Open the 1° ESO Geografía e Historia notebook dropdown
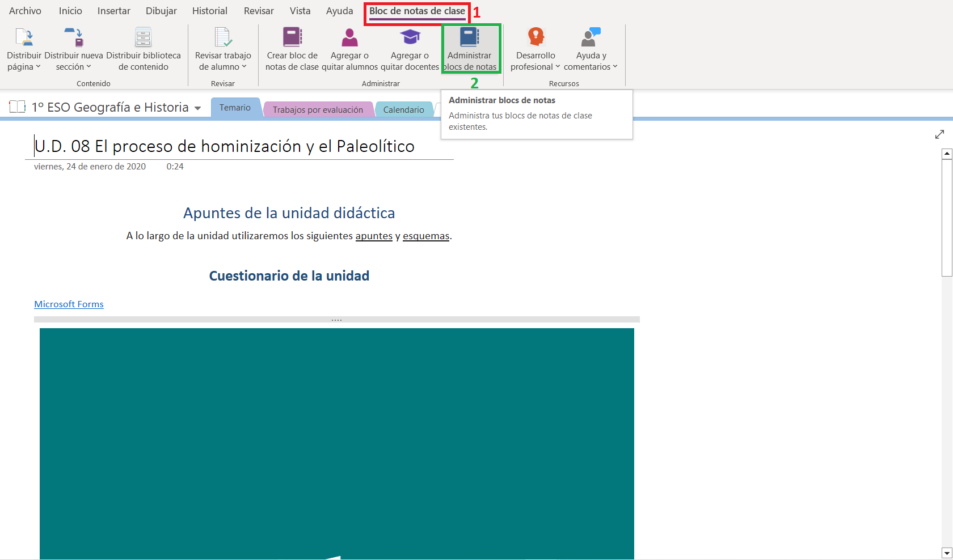 197,107
